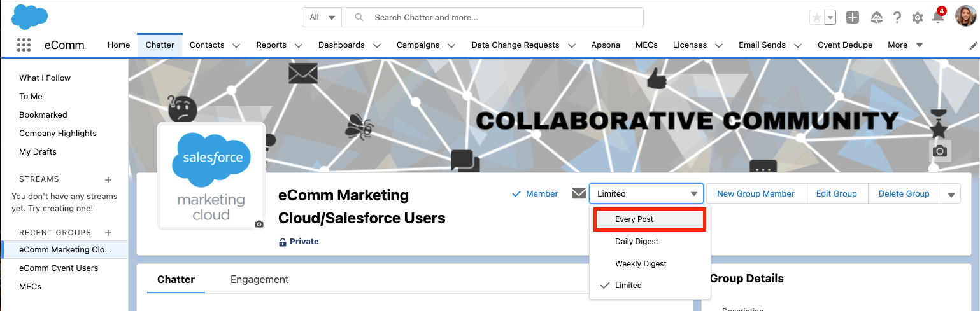This screenshot has height=311, width=980.
Task: Open the To Me feed
Action: (31, 96)
